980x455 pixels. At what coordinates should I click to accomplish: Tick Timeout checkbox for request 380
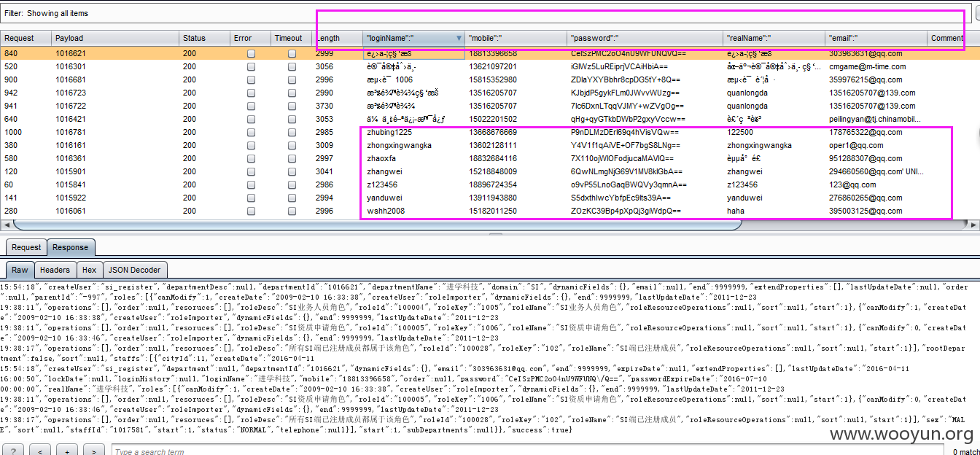[292, 145]
